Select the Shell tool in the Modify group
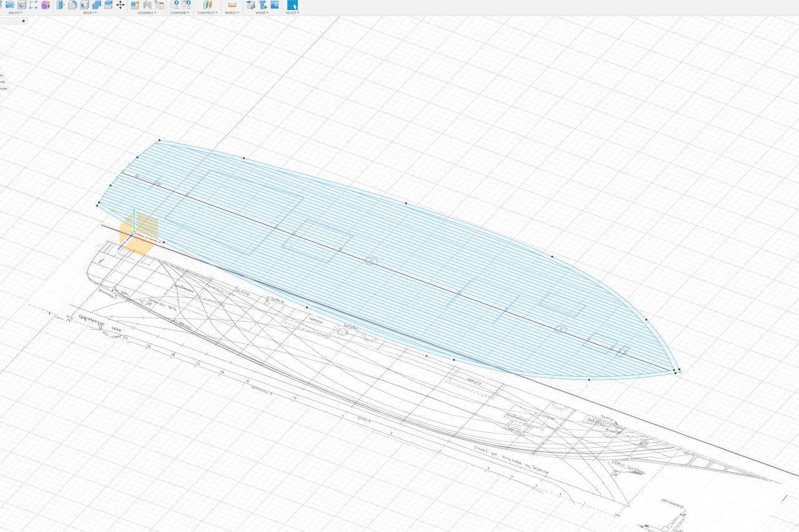This screenshot has width=799, height=532. click(84, 5)
